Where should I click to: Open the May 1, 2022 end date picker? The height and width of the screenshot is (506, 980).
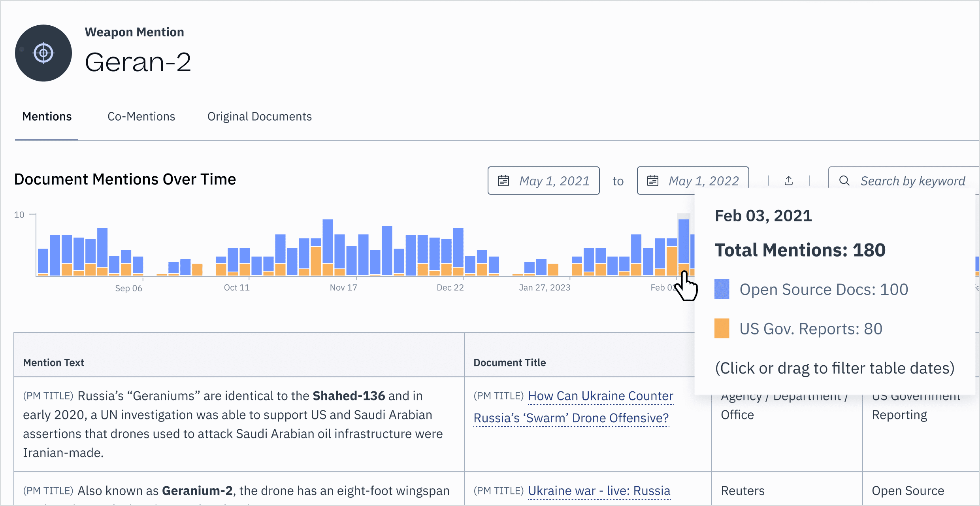(703, 181)
